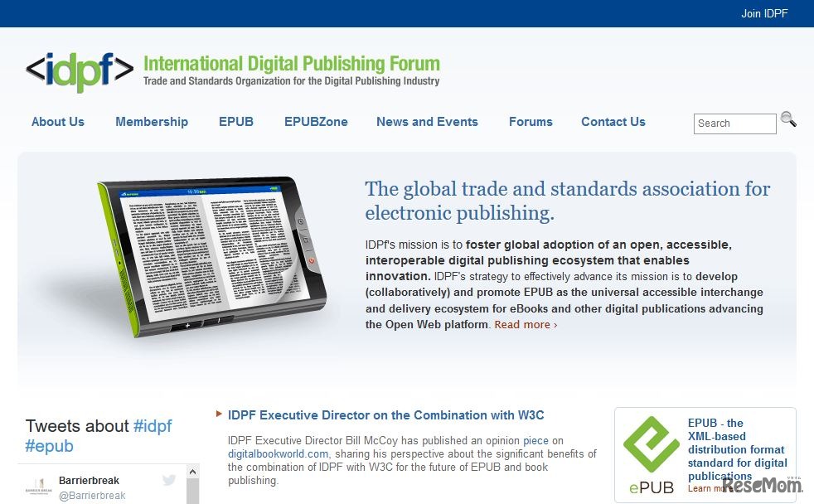Open Barrierbreak tweet author name
This screenshot has width=814, height=504.
pyautogui.click(x=89, y=480)
